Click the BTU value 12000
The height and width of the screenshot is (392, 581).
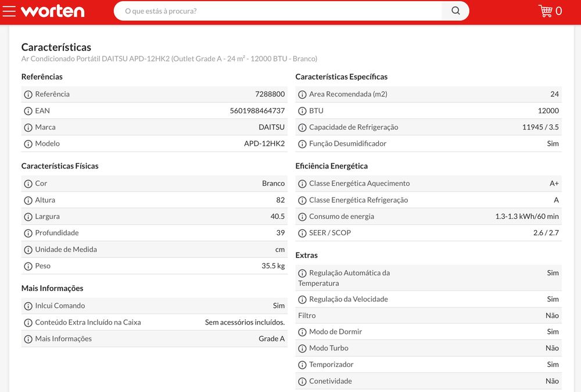pyautogui.click(x=548, y=110)
